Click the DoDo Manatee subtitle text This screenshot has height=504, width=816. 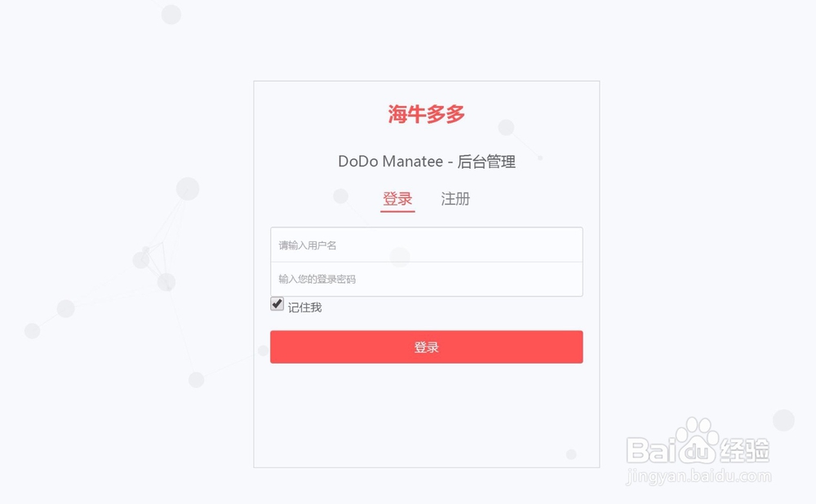390,161
